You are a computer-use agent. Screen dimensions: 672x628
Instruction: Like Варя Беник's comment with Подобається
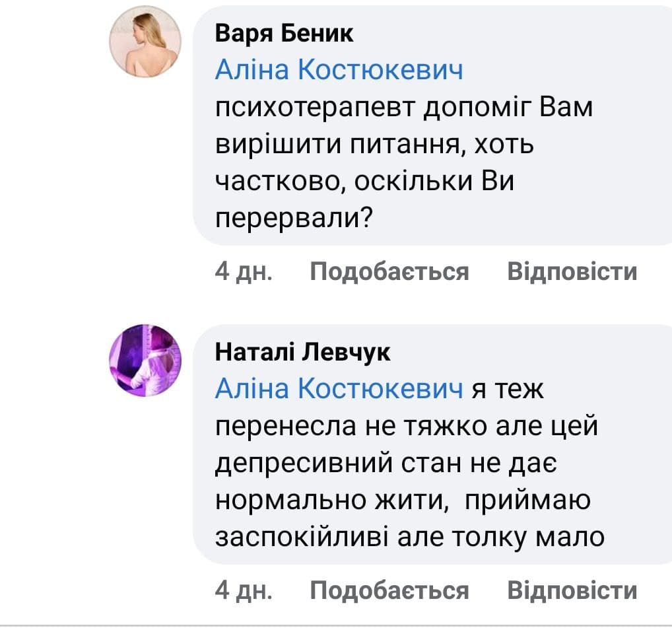pos(389,271)
